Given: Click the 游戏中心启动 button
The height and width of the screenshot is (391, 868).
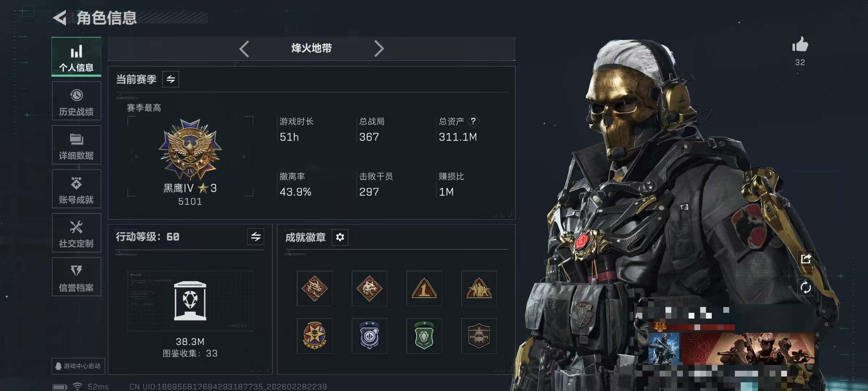Looking at the screenshot, I should (x=78, y=366).
